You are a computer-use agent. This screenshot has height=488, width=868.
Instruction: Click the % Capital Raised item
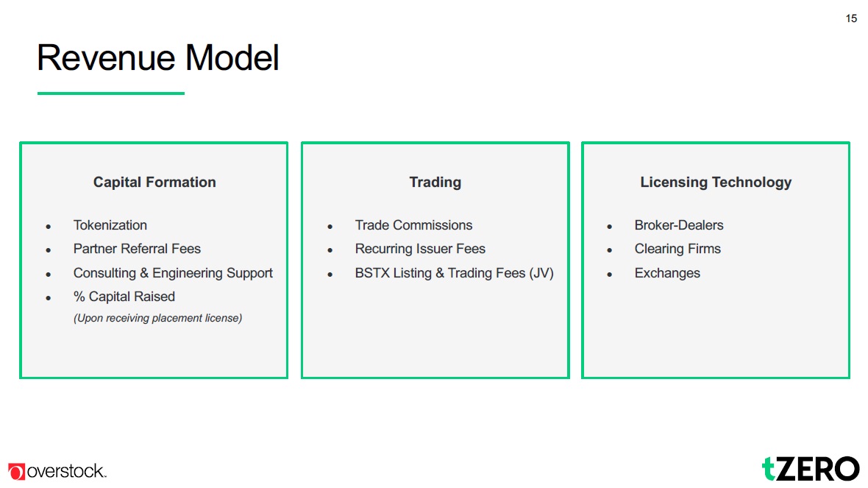pyautogui.click(x=124, y=297)
